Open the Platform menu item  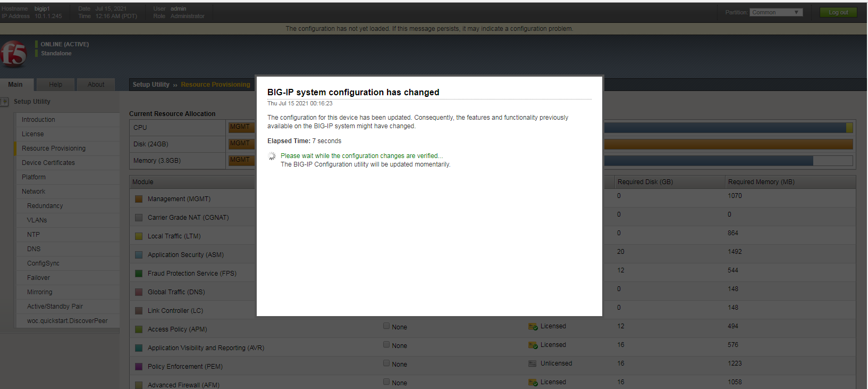pyautogui.click(x=68, y=177)
